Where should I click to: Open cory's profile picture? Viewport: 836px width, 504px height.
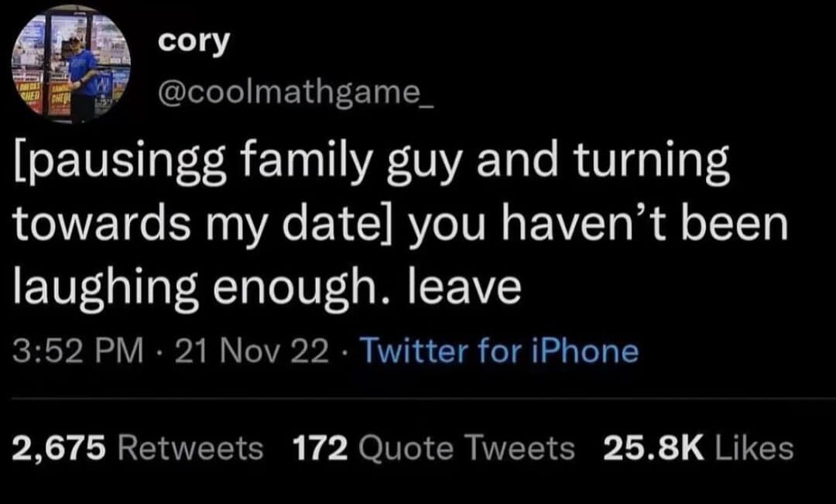pos(70,65)
